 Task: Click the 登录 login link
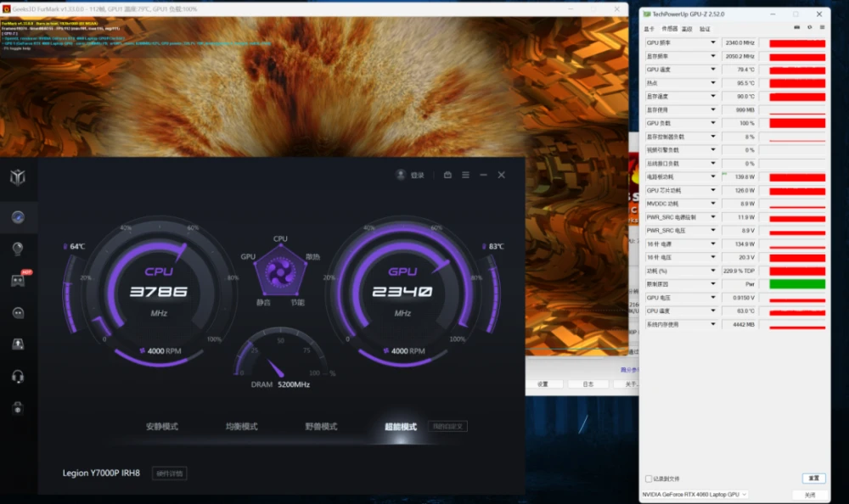[x=418, y=176]
